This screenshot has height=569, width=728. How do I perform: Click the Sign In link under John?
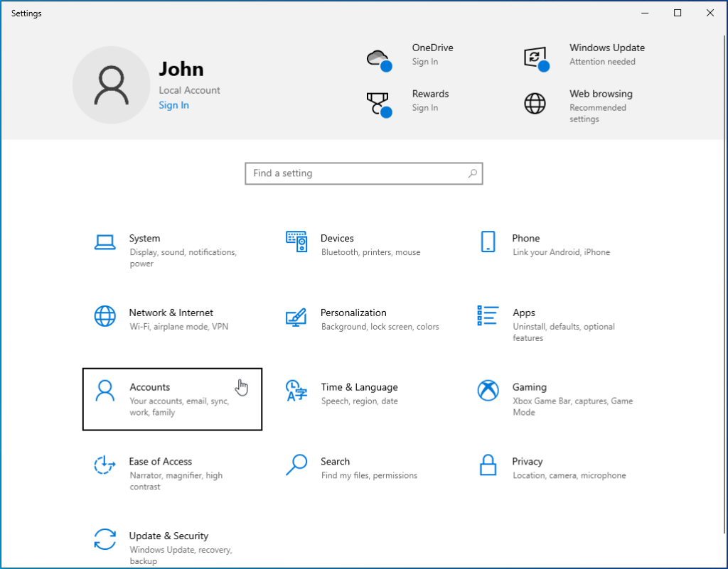[x=173, y=105]
